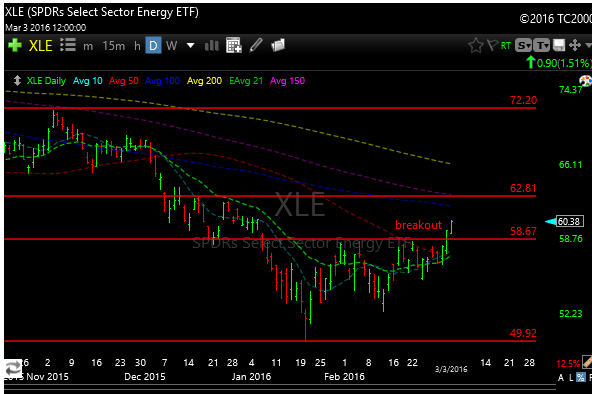Open the timeframe dropdown arrow
Viewport: 592px width, 394px height.
(190, 46)
